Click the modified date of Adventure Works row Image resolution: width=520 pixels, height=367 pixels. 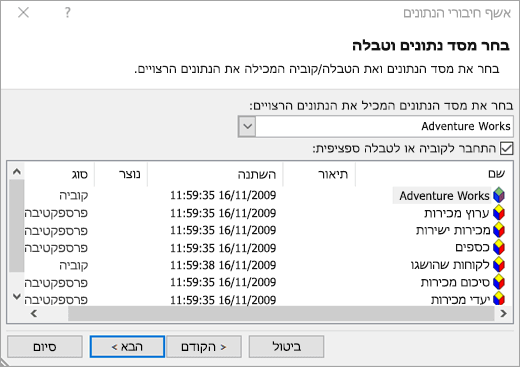tap(223, 195)
